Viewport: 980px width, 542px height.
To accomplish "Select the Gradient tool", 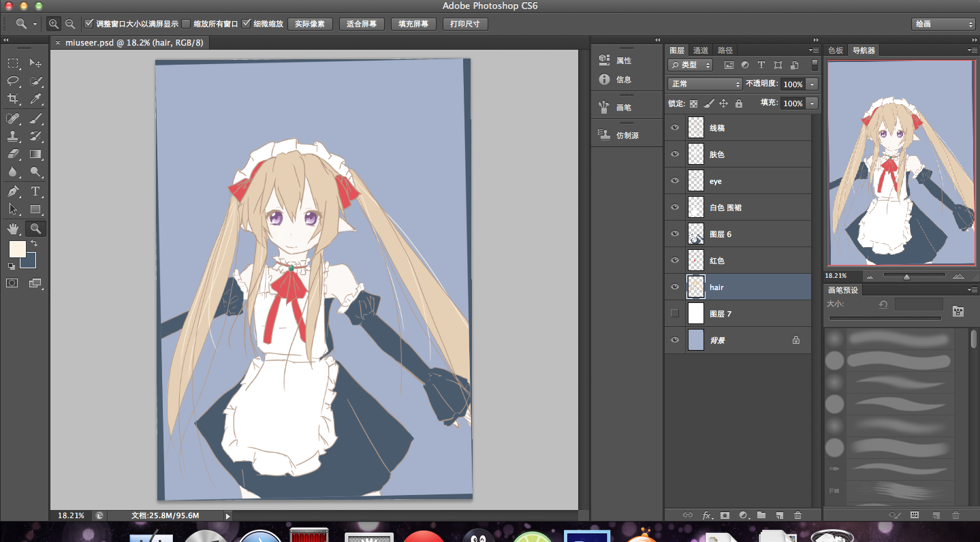I will [35, 154].
